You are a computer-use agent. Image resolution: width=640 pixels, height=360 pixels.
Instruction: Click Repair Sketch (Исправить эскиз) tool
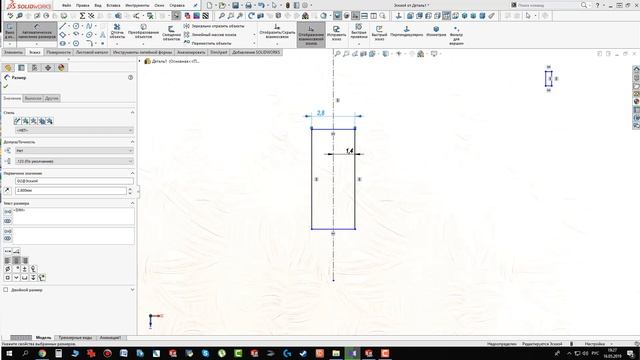pyautogui.click(x=336, y=33)
